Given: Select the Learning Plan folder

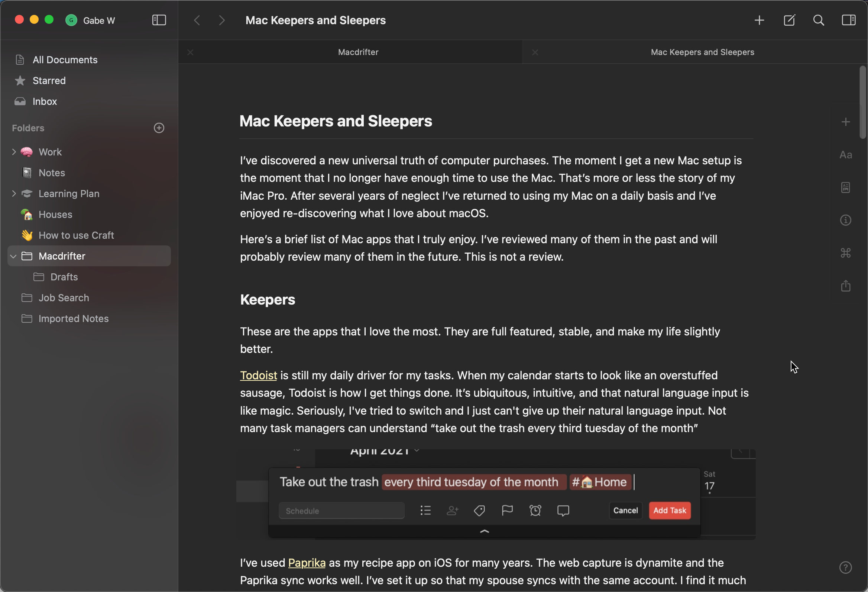Looking at the screenshot, I should [x=89, y=194].
